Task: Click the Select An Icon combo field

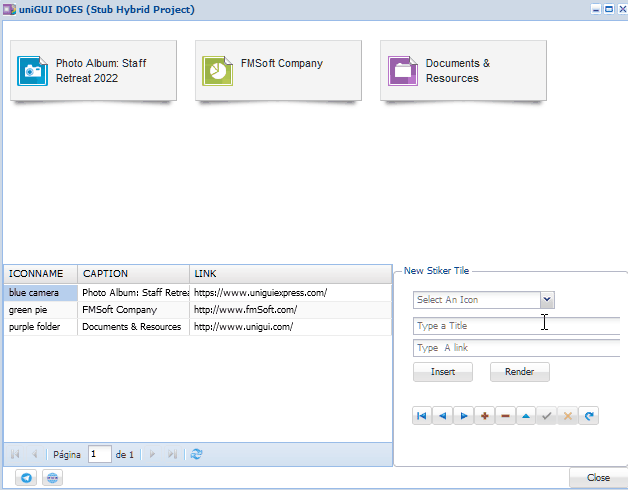Action: 477,300
